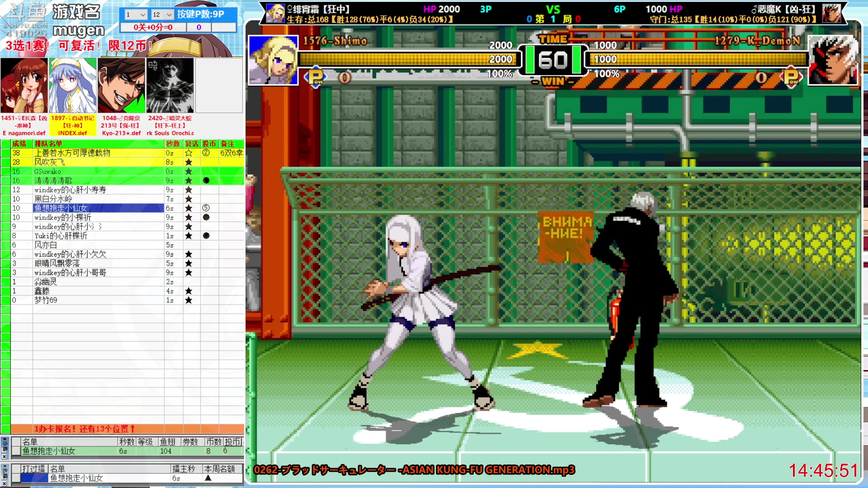Screen dimensions: 868x488
Task: Click the 办卡报名 signup notice row
Action: (127, 429)
